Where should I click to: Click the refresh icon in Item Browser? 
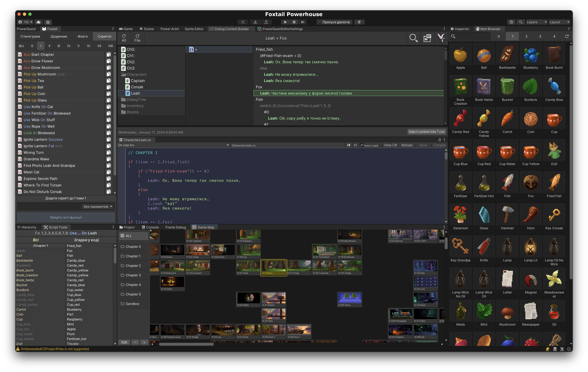(567, 36)
